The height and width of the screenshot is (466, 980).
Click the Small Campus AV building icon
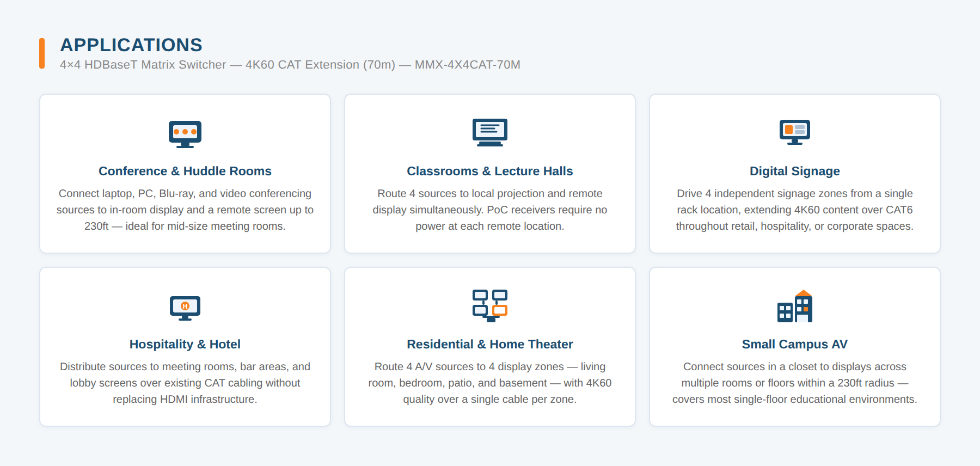coord(795,306)
